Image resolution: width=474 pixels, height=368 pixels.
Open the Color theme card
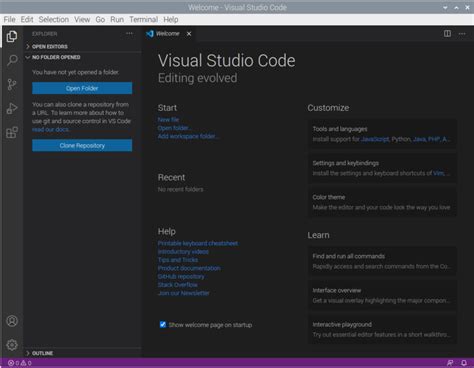point(382,202)
